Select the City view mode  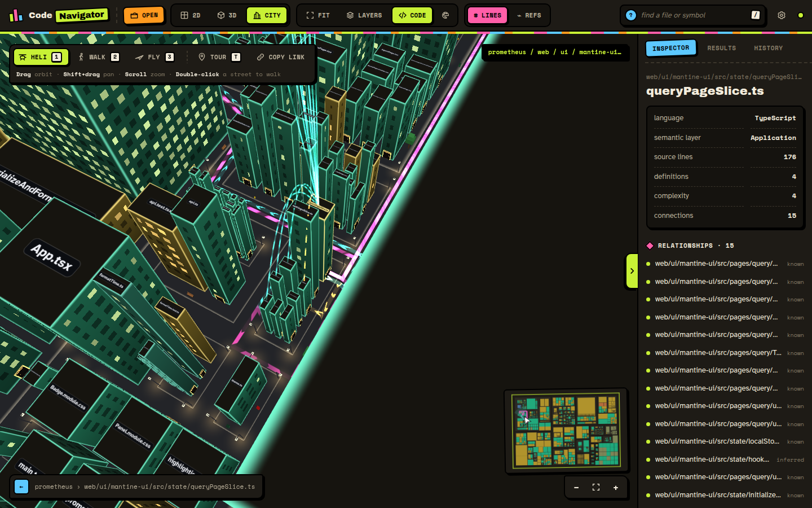[267, 15]
